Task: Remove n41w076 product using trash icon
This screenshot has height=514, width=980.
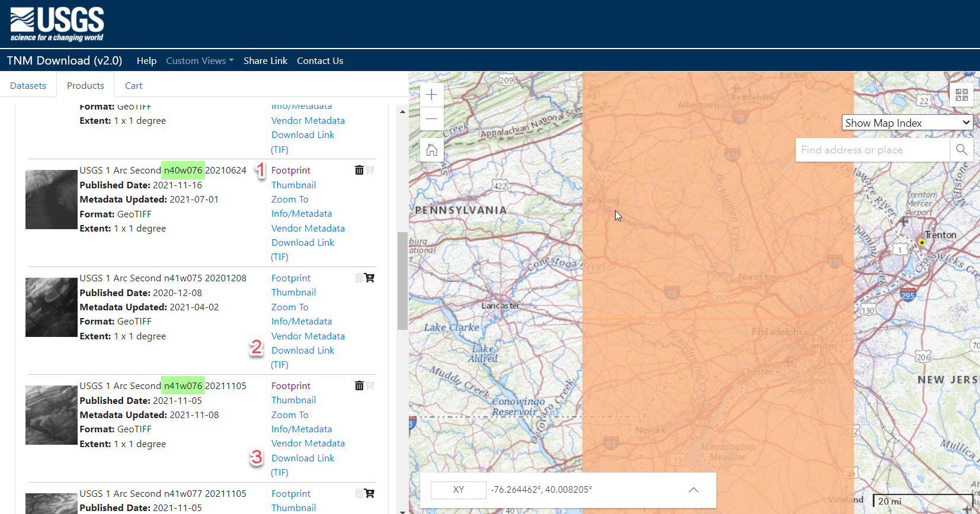Action: pyautogui.click(x=359, y=386)
